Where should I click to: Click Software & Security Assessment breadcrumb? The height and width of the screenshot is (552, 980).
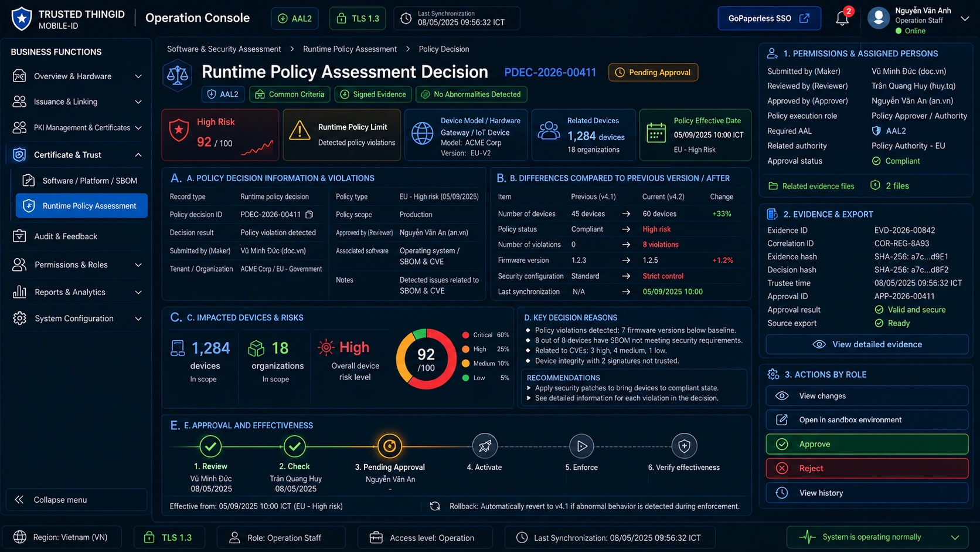coord(224,49)
